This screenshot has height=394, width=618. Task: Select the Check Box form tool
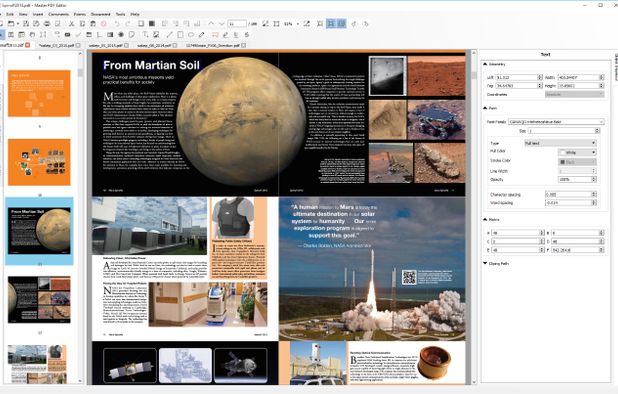tap(78, 35)
